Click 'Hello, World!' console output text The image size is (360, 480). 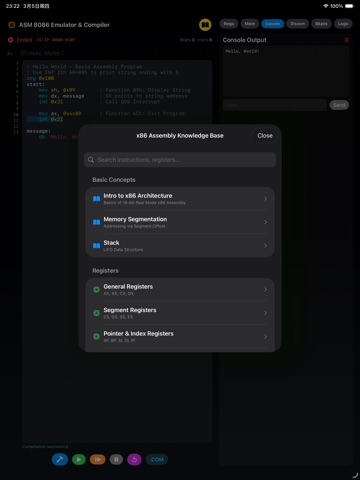242,51
